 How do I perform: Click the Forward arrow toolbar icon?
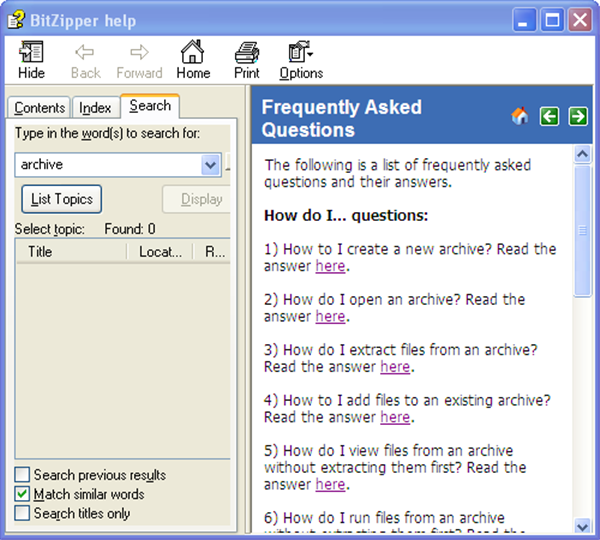pyautogui.click(x=139, y=60)
